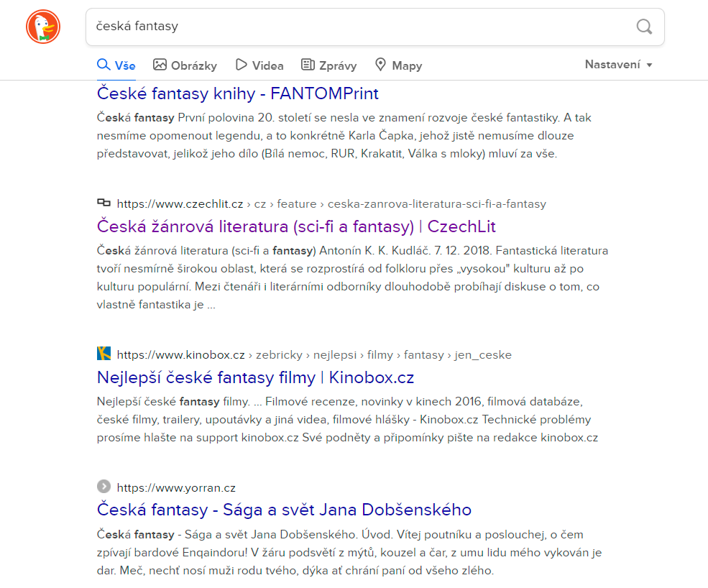Open the Zprávy news tab
The width and height of the screenshot is (708, 588).
[328, 65]
